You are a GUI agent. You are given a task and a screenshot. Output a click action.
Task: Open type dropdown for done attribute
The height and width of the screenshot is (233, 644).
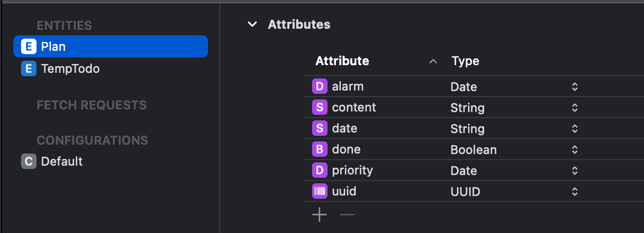point(575,149)
